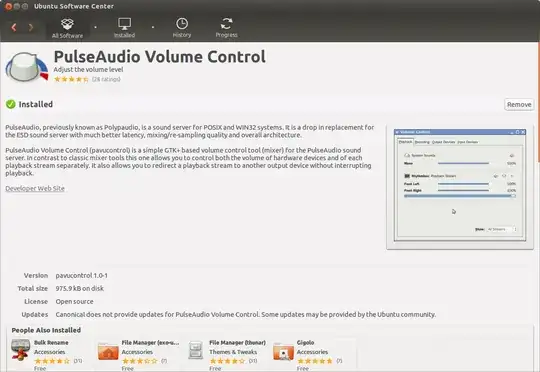
Task: Click the Remove button
Action: (519, 104)
